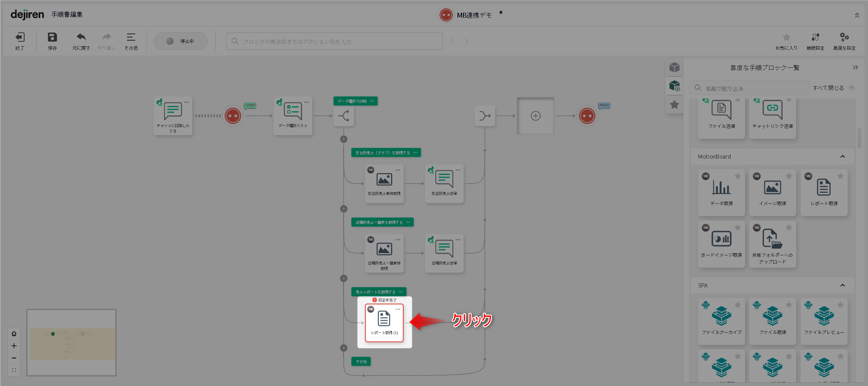Favorite the レポート取得 palette star

tap(840, 176)
